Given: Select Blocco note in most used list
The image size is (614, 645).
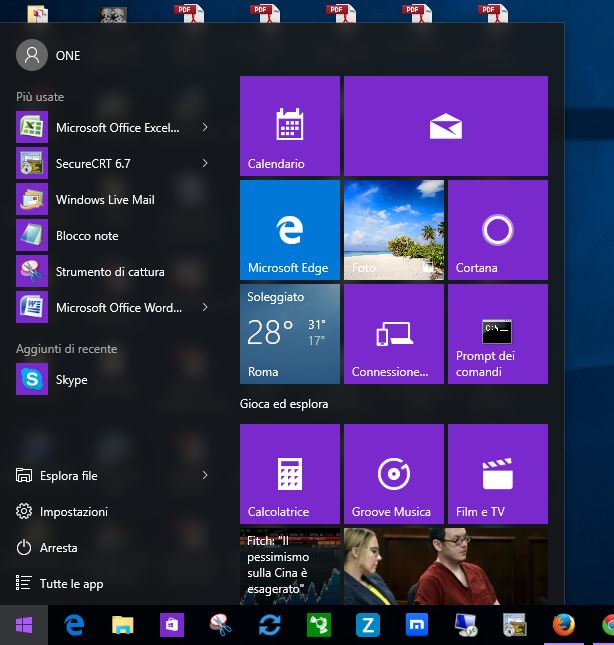Looking at the screenshot, I should [86, 236].
